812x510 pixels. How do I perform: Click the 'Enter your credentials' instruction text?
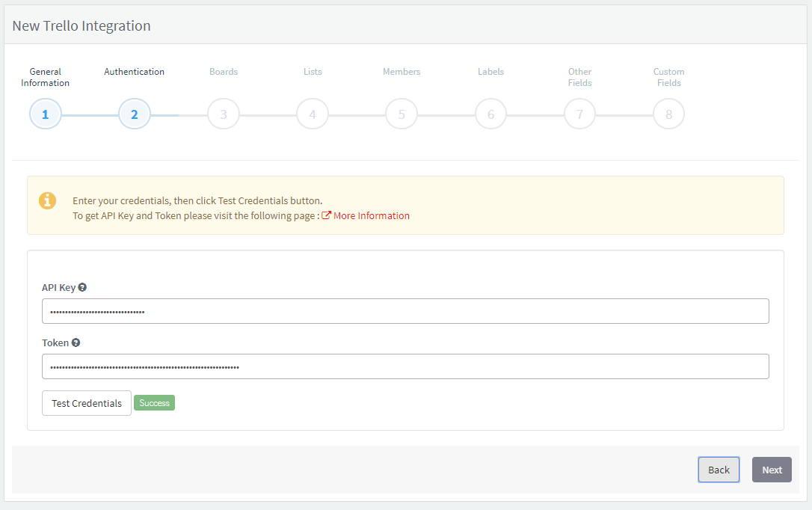pos(197,201)
